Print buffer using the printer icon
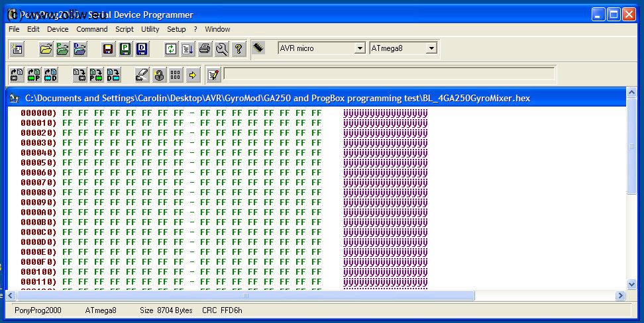 tap(205, 48)
